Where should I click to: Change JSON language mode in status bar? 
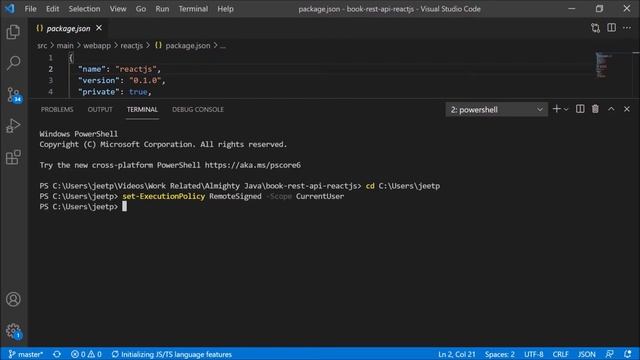(587, 354)
